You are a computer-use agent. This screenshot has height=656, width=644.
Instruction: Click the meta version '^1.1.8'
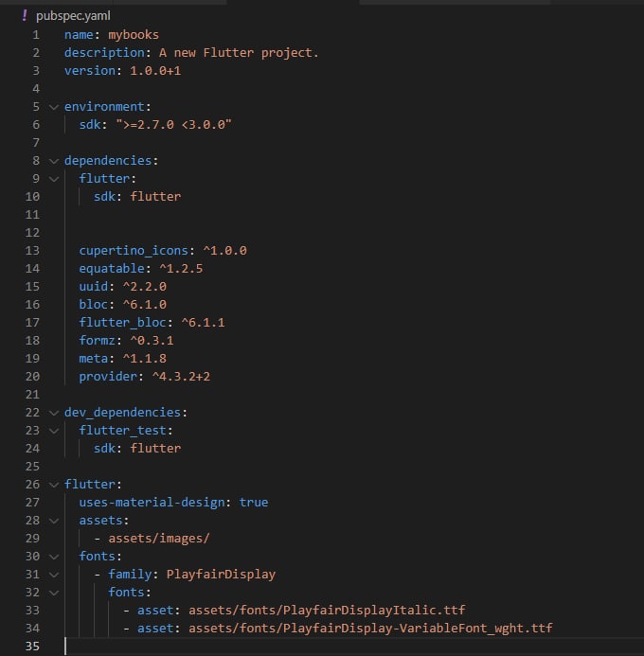[x=145, y=359]
